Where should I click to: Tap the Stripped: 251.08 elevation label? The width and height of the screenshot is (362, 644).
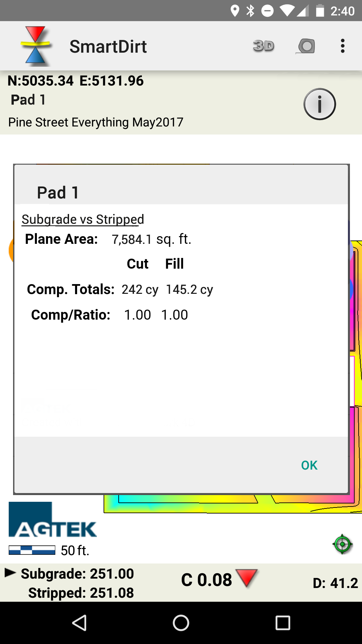point(81,593)
